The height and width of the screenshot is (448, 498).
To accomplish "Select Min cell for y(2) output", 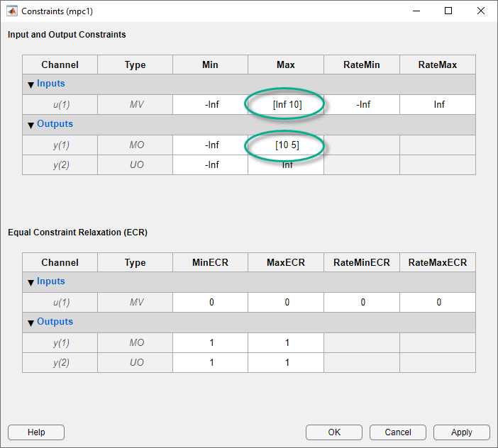I will [x=211, y=164].
